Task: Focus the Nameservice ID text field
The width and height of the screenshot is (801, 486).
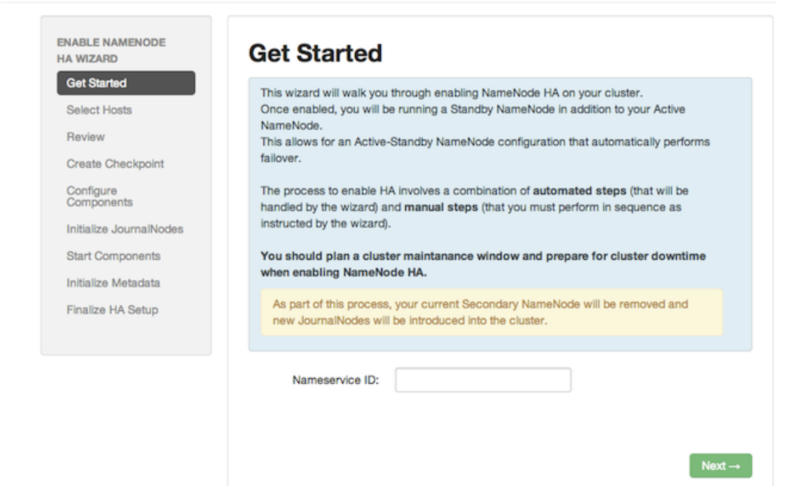Action: click(x=482, y=381)
